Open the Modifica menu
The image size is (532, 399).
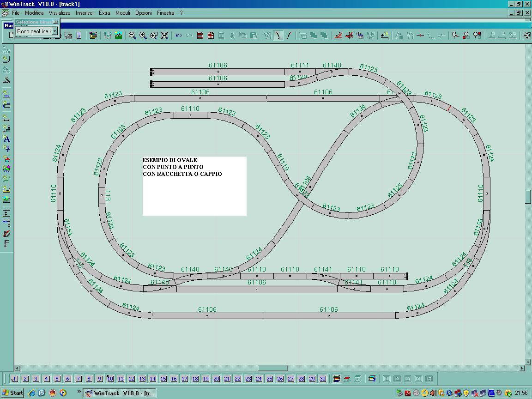point(34,13)
